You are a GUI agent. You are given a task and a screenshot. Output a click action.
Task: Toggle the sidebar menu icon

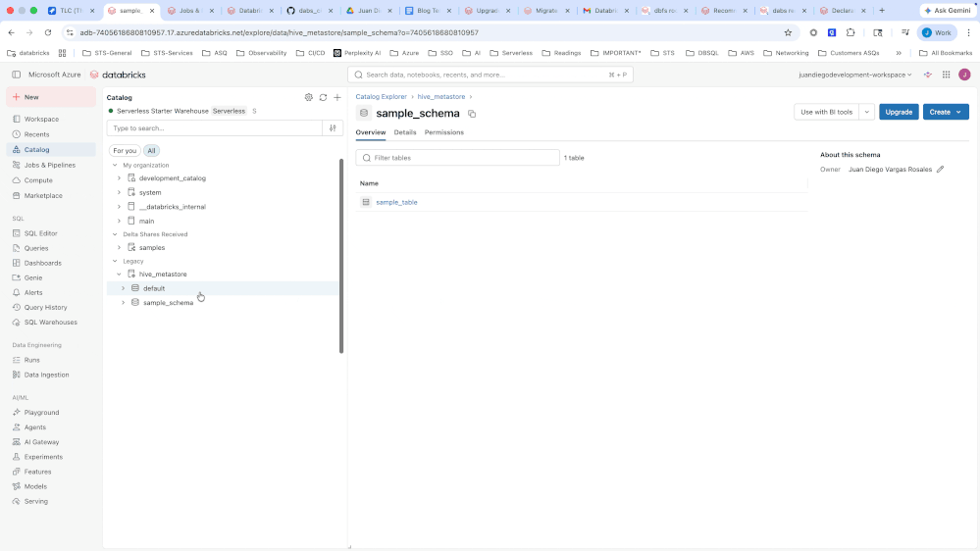tap(17, 75)
